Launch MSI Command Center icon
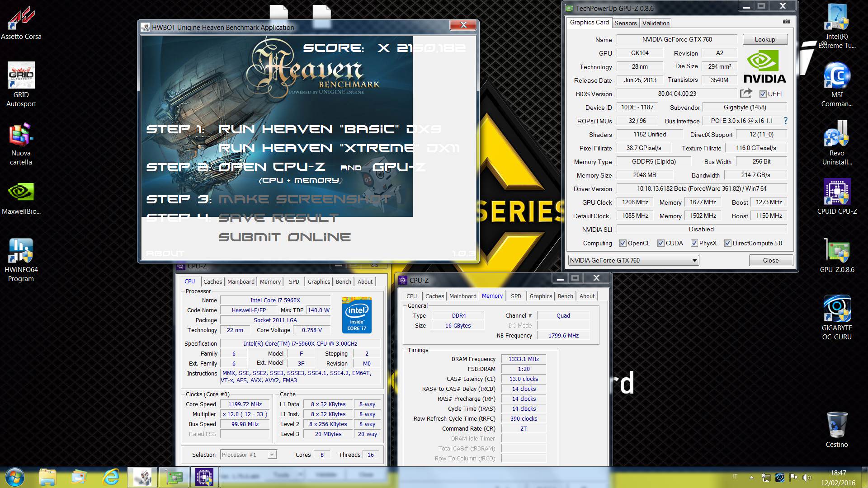This screenshot has width=868, height=488. (837, 84)
